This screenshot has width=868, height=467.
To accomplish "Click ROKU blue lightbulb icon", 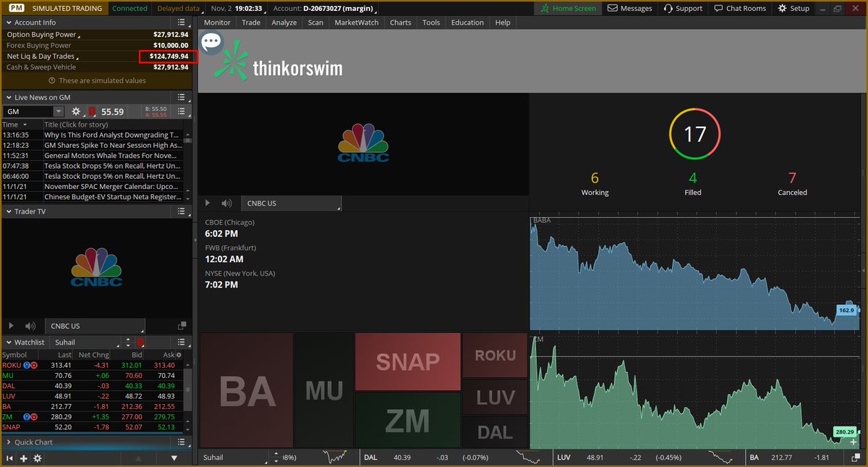I will pos(26,365).
